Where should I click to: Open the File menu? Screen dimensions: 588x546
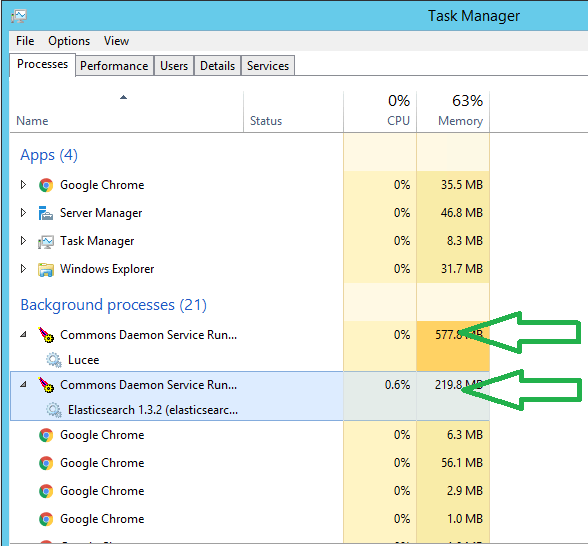click(25, 41)
